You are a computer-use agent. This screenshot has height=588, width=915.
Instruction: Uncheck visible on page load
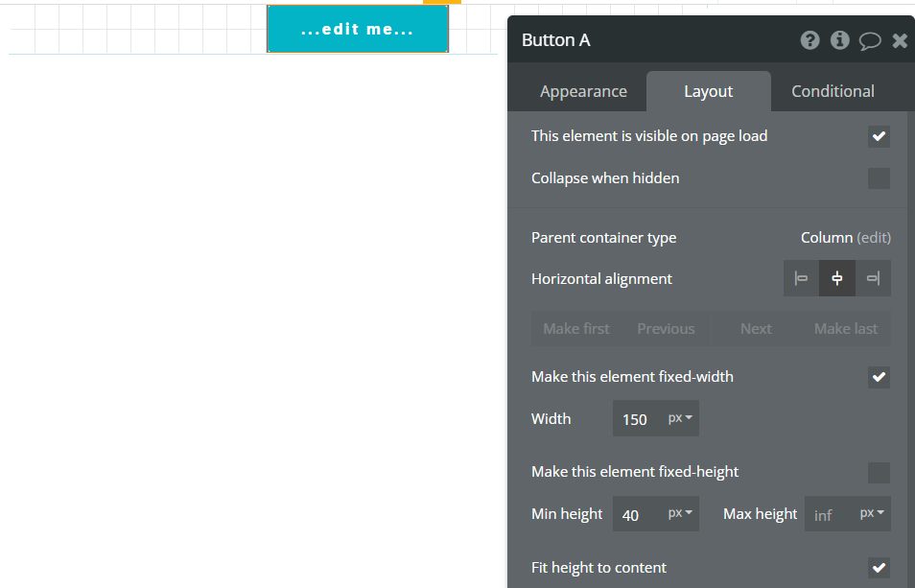[x=879, y=136]
